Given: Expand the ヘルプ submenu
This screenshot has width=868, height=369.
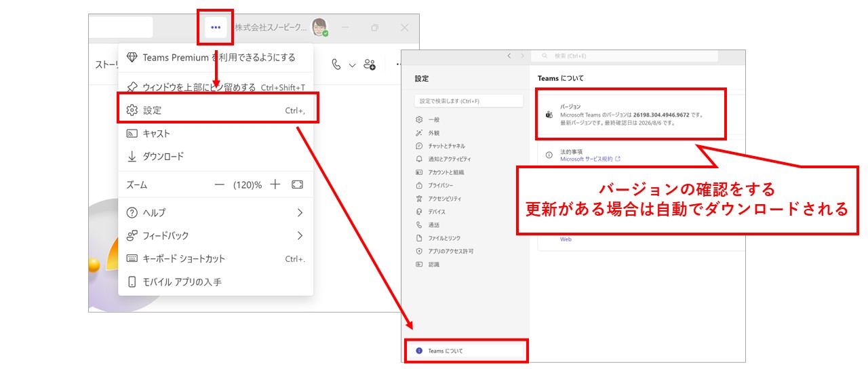Looking at the screenshot, I should click(x=216, y=212).
